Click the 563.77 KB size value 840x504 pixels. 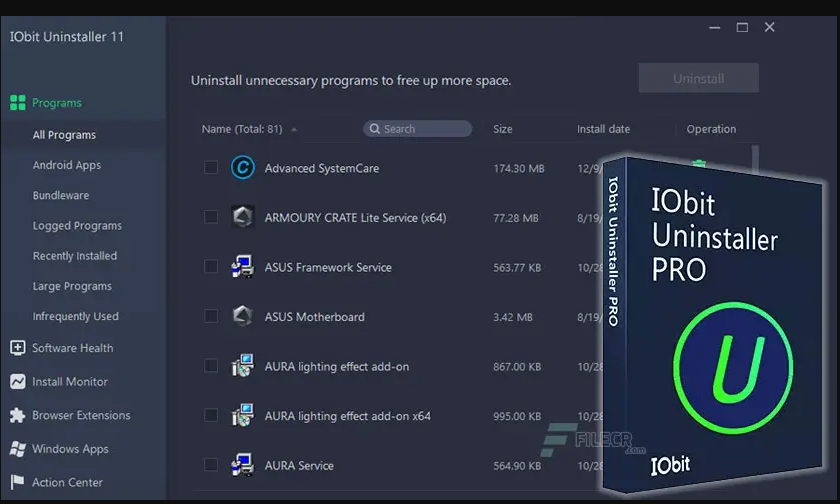coord(517,268)
